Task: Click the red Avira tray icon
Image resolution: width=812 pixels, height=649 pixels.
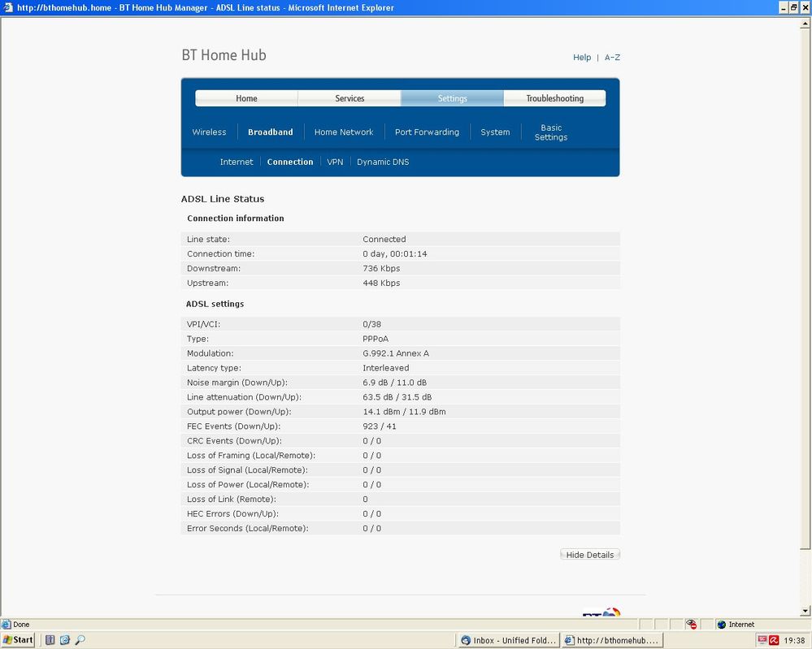Action: tap(774, 640)
